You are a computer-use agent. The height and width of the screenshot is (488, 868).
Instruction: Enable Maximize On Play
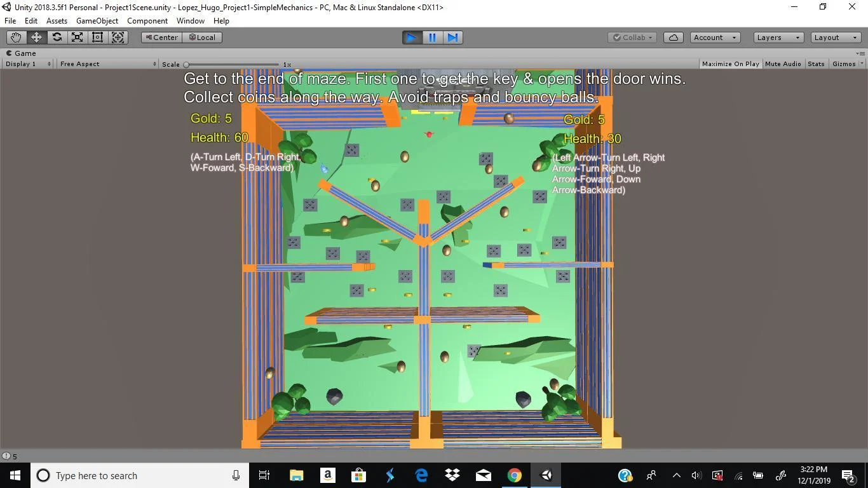pos(730,64)
